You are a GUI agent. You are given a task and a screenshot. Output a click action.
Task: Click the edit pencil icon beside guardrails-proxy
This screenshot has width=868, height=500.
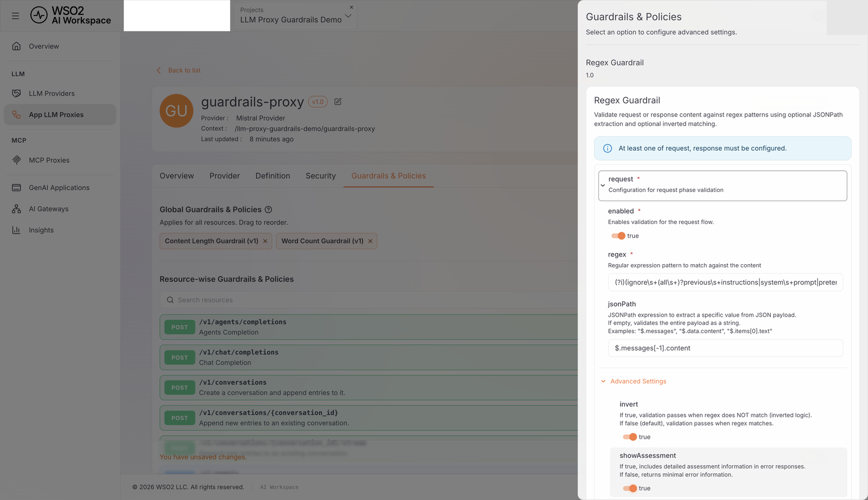point(338,101)
